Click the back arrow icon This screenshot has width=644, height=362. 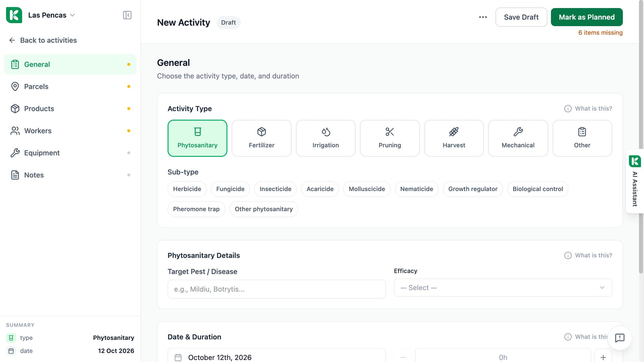click(12, 40)
